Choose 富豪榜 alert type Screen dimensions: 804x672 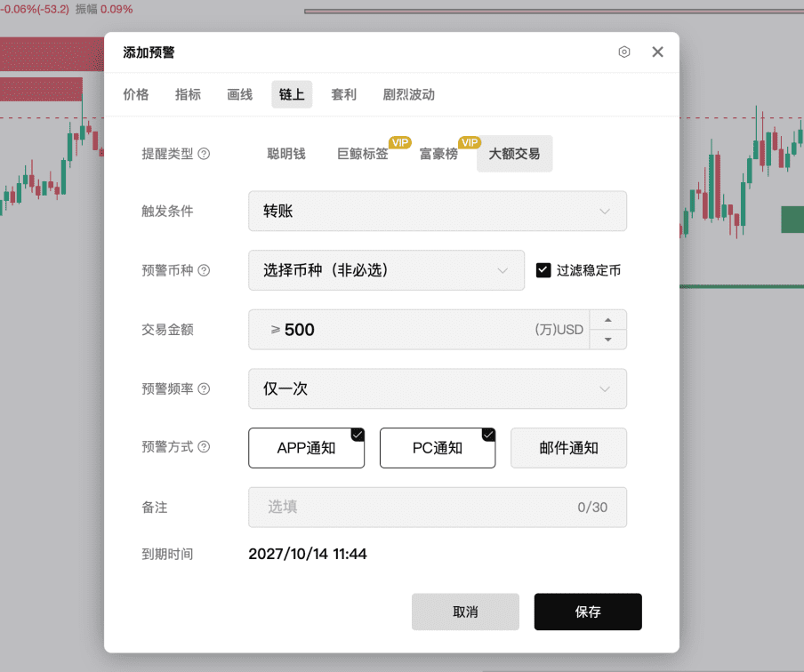point(438,154)
